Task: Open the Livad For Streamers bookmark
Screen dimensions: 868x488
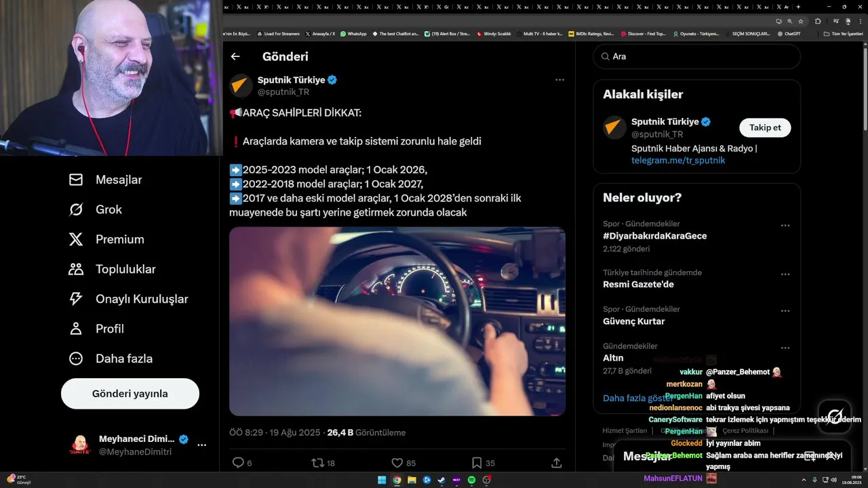Action: coord(278,33)
